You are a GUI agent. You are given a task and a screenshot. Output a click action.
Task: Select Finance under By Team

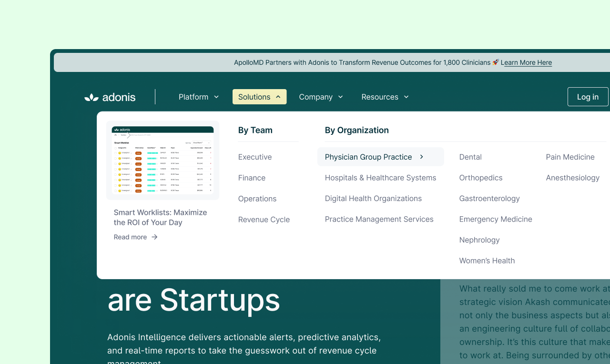252,178
